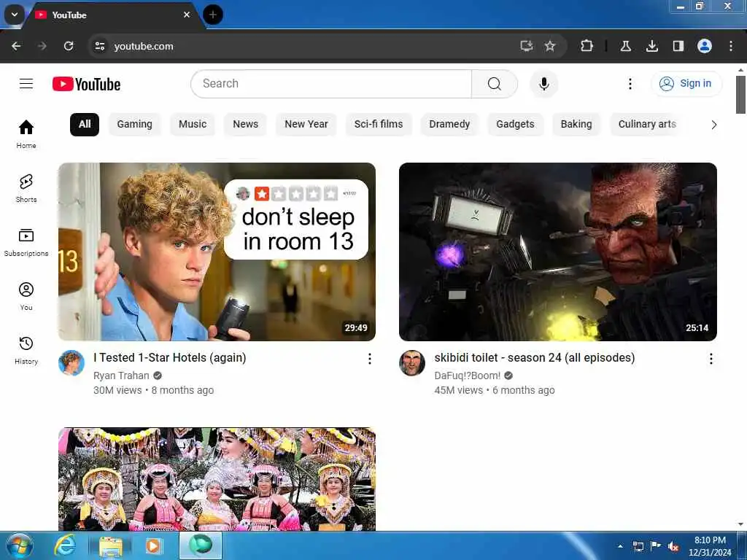Play the don't sleep in room 13 thumbnail
The width and height of the screenshot is (747, 560).
pyautogui.click(x=217, y=252)
